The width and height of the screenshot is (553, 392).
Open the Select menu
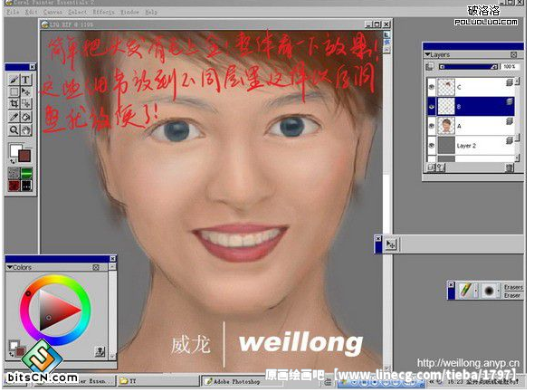point(77,12)
